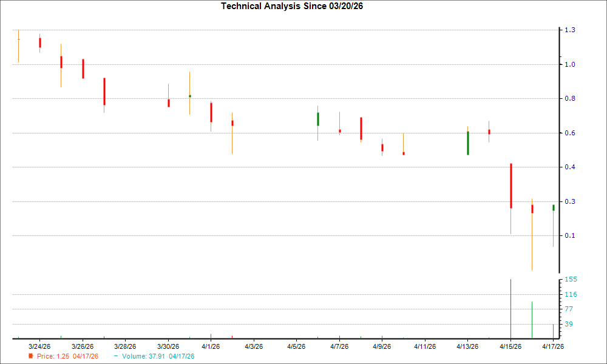Select the small green candle on 3/31/26

pyautogui.click(x=189, y=96)
